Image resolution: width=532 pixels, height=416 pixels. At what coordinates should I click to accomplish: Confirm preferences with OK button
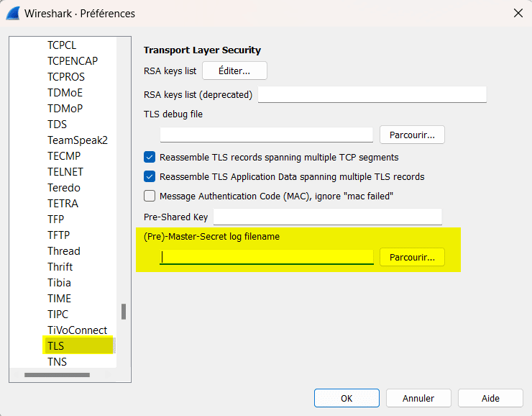[347, 398]
